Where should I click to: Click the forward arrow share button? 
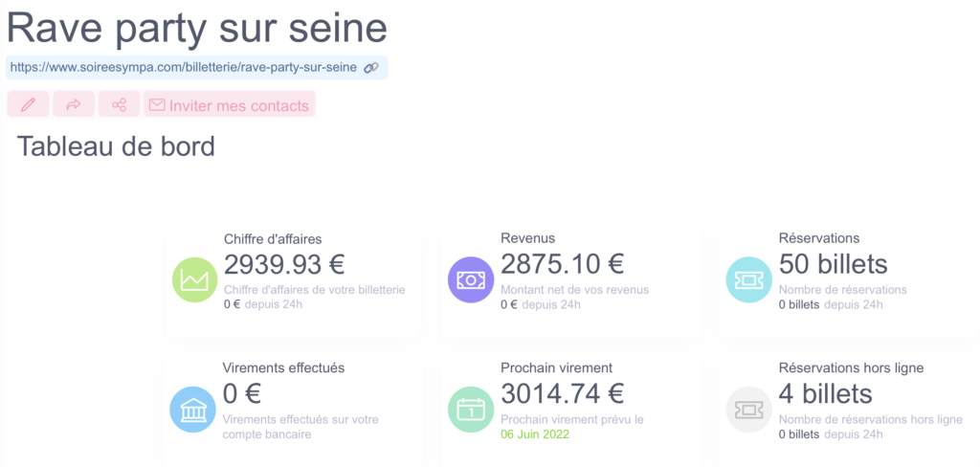[74, 103]
